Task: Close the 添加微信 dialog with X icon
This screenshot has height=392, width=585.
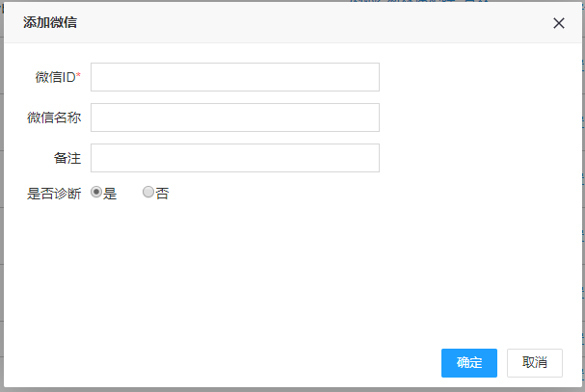Action: (x=559, y=23)
